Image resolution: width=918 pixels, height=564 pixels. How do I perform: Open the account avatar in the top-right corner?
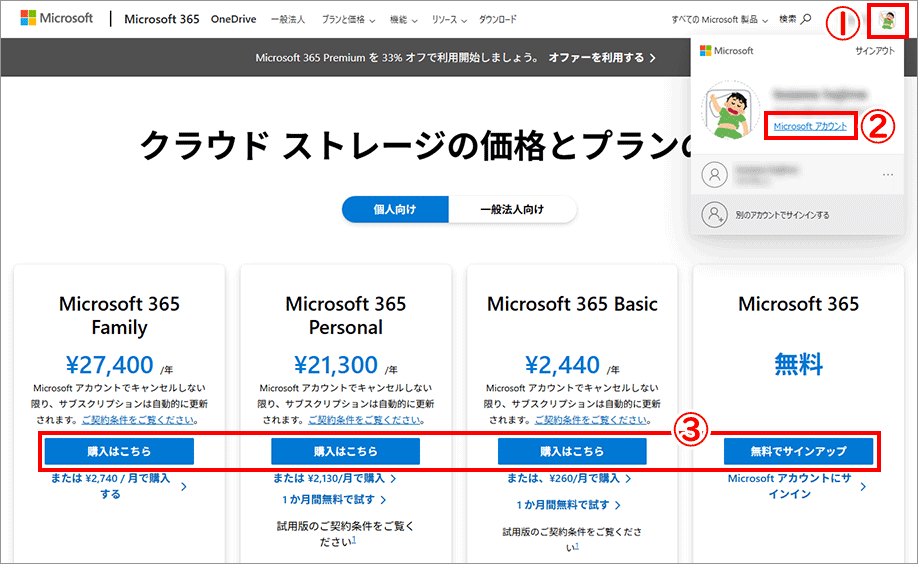pyautogui.click(x=884, y=19)
